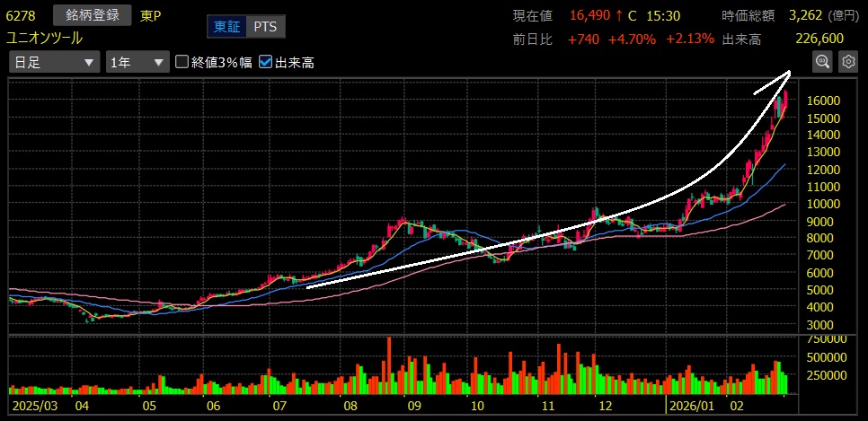Viewport: 868px width, 421px height.
Task: Click the tallest red volume bar
Action: pos(389,366)
